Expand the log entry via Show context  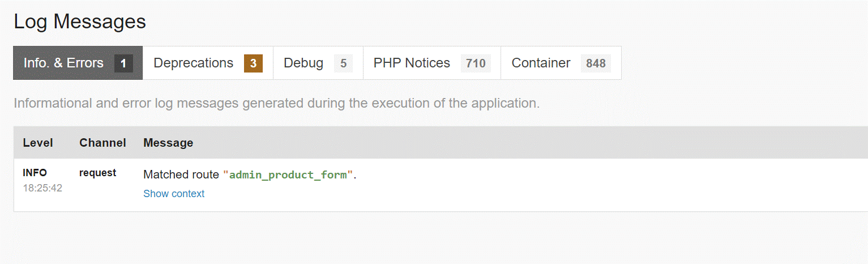click(x=174, y=194)
